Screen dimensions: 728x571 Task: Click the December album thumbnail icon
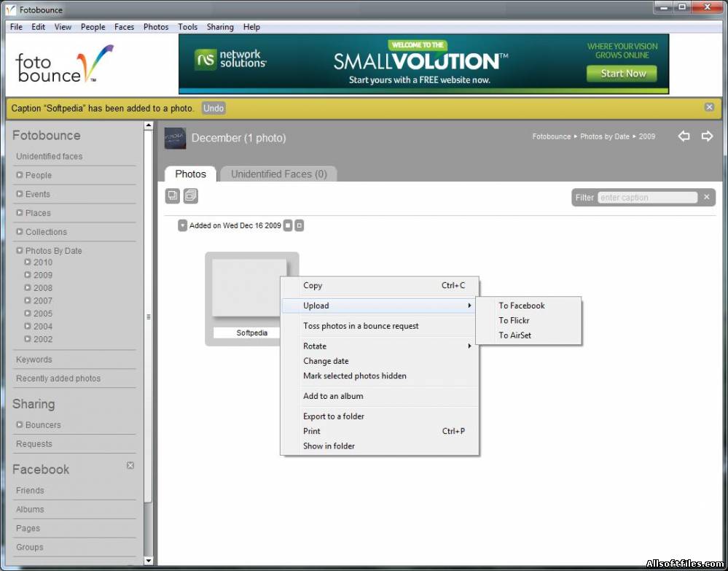pos(175,138)
